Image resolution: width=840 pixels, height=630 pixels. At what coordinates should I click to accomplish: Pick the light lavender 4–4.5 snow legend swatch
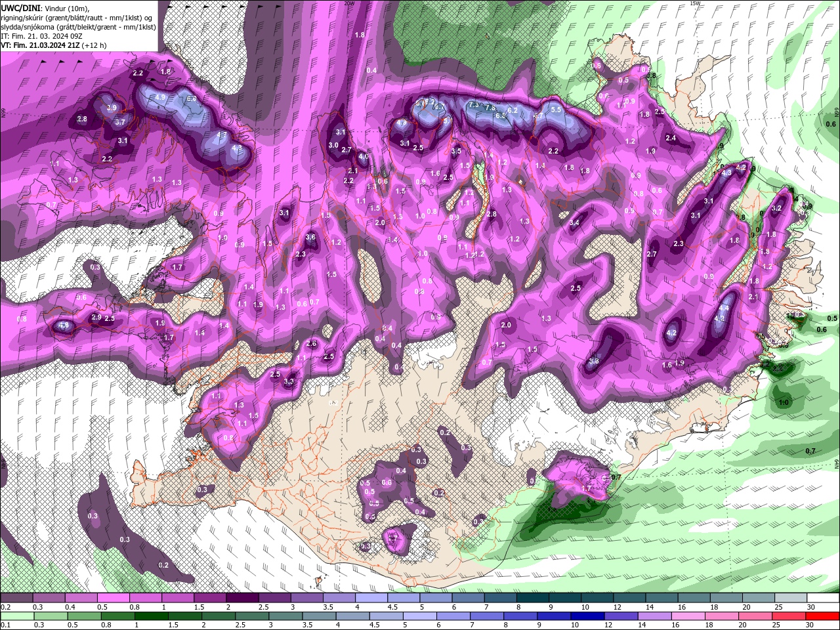(x=371, y=598)
